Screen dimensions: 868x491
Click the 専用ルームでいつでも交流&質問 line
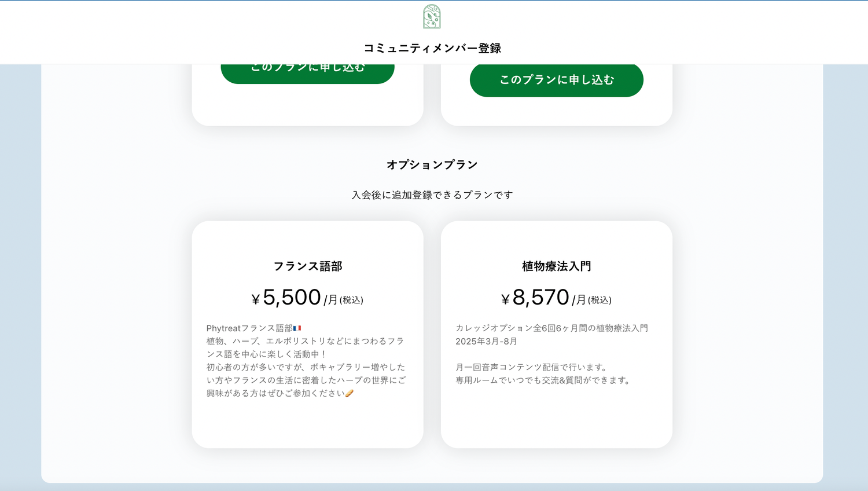click(x=544, y=380)
